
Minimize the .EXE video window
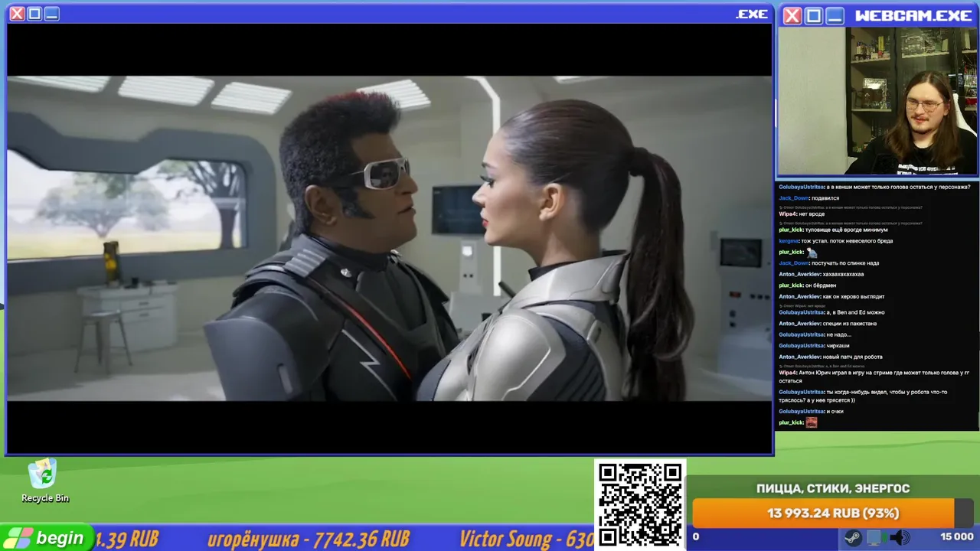tap(52, 14)
